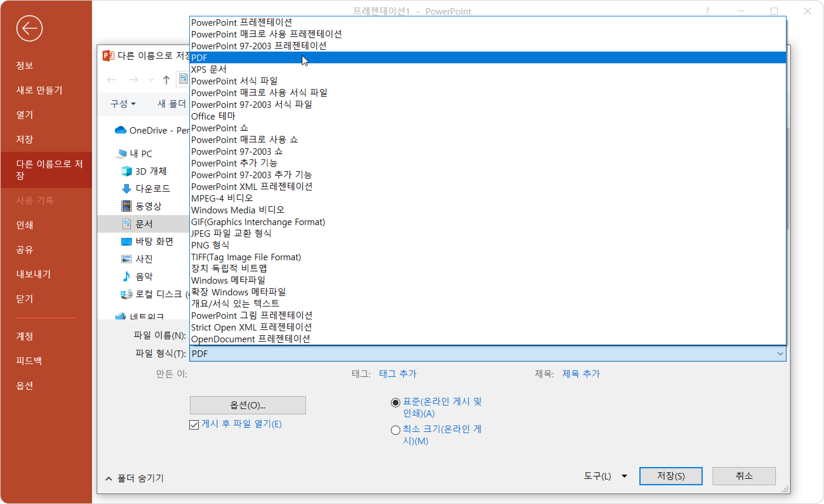Viewport: 824px width, 504px height.
Task: Click the 새 폴더 button
Action: coord(171,104)
